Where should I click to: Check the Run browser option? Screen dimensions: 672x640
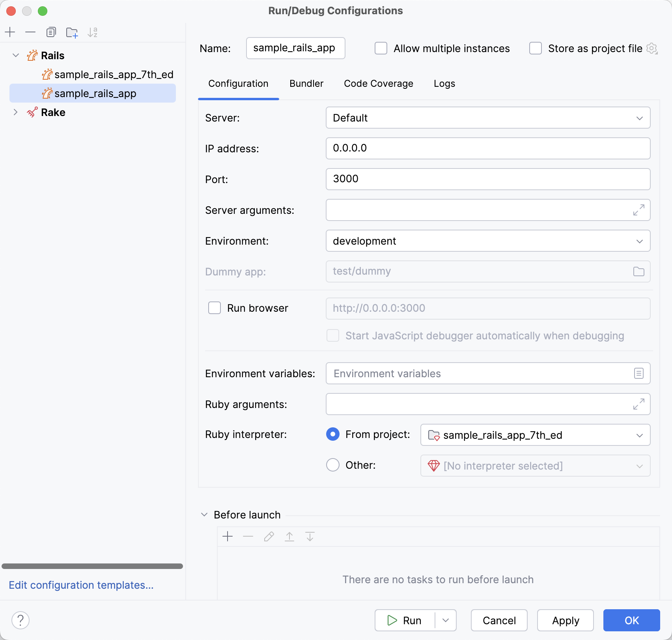pyautogui.click(x=215, y=308)
